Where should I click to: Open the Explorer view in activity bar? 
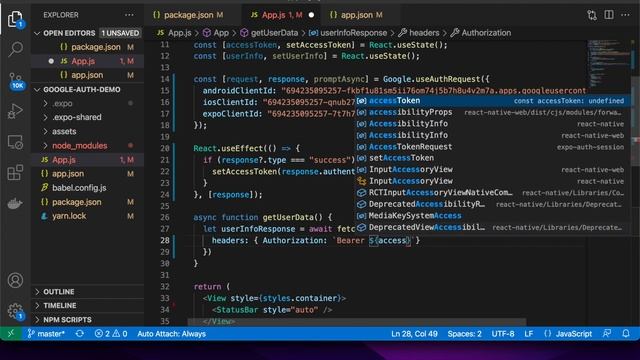(x=15, y=19)
